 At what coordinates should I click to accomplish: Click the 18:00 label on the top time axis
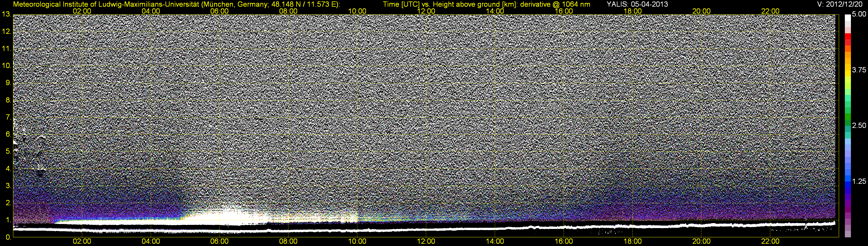point(632,11)
